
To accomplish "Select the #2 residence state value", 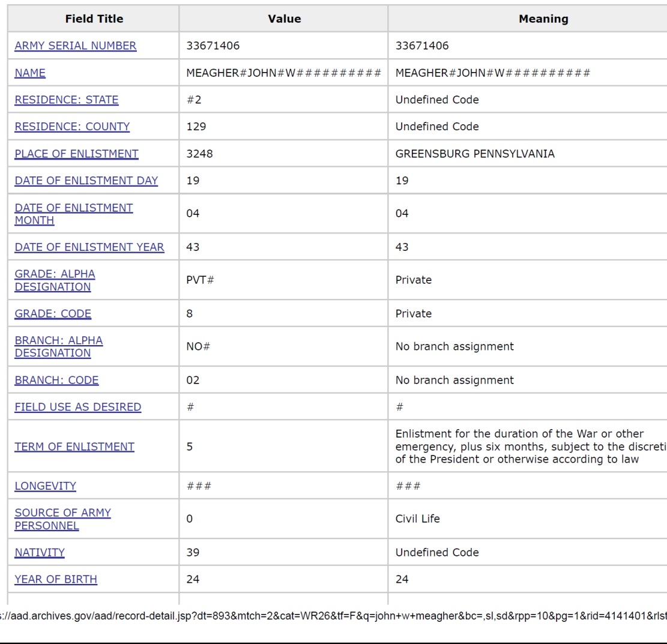I will click(x=194, y=100).
